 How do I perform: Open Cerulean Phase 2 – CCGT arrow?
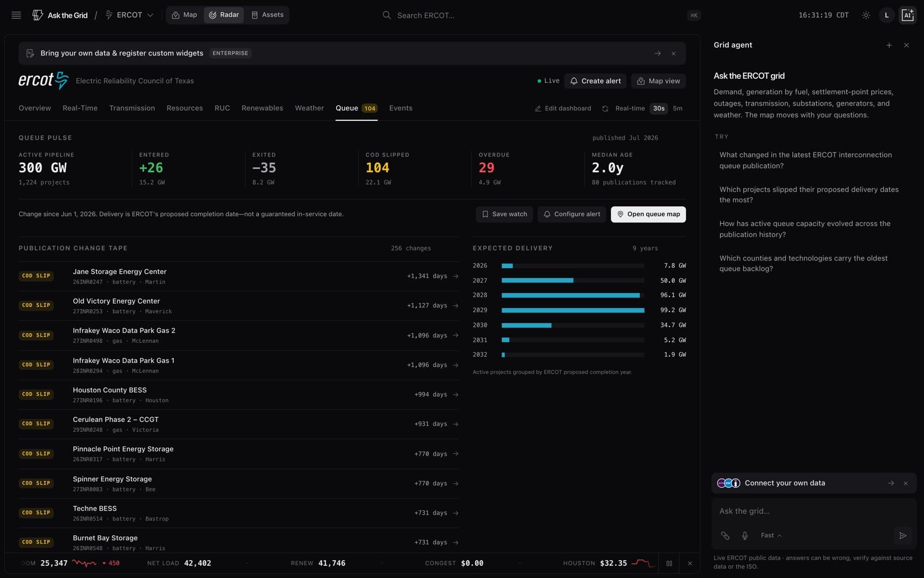(456, 424)
